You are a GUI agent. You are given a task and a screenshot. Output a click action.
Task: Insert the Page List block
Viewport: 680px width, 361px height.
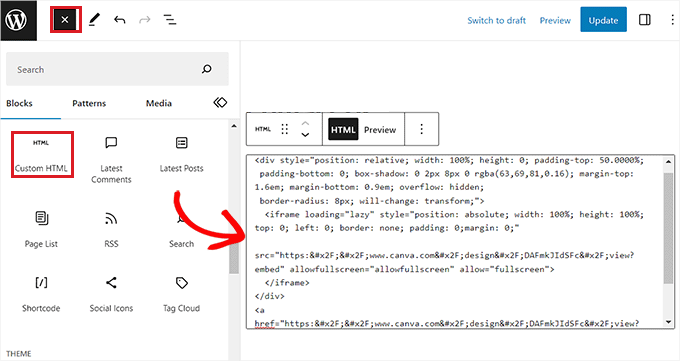click(x=41, y=229)
